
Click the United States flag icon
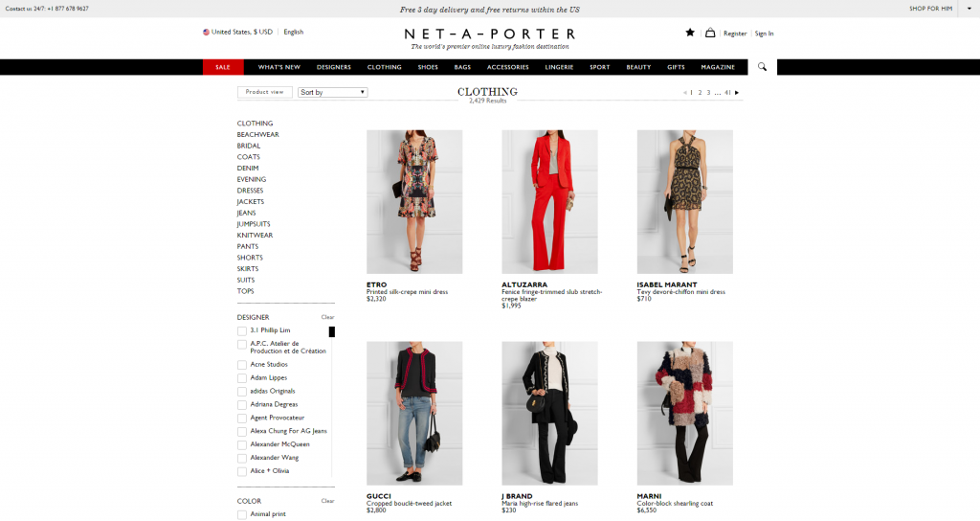207,32
